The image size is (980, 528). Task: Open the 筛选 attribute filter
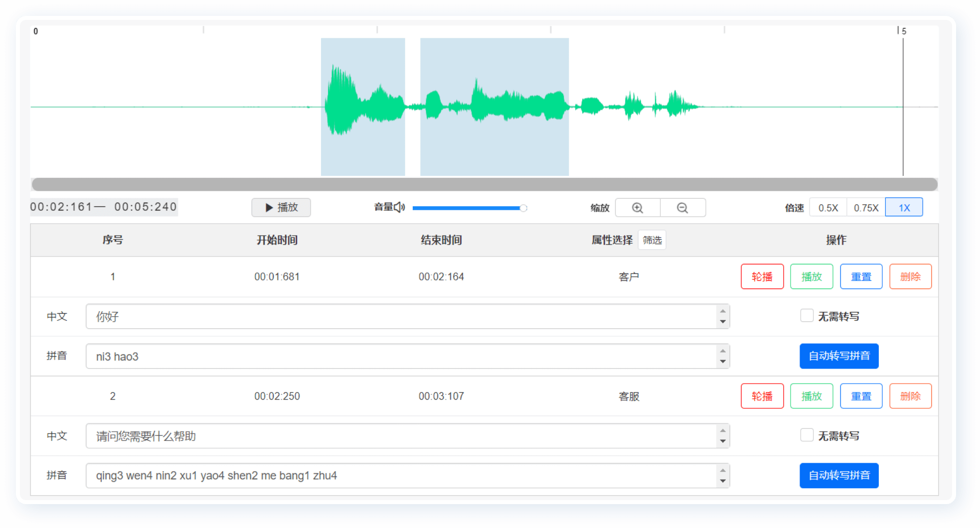(652, 240)
